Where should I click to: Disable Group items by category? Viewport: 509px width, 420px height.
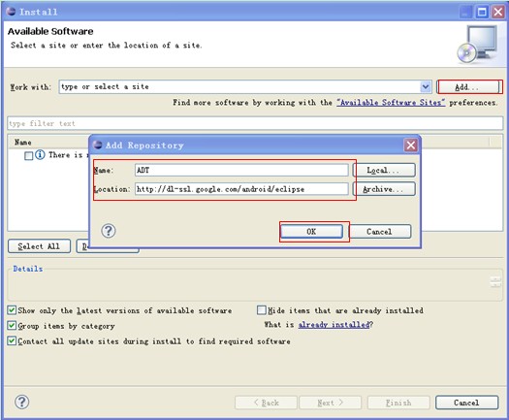click(x=12, y=326)
